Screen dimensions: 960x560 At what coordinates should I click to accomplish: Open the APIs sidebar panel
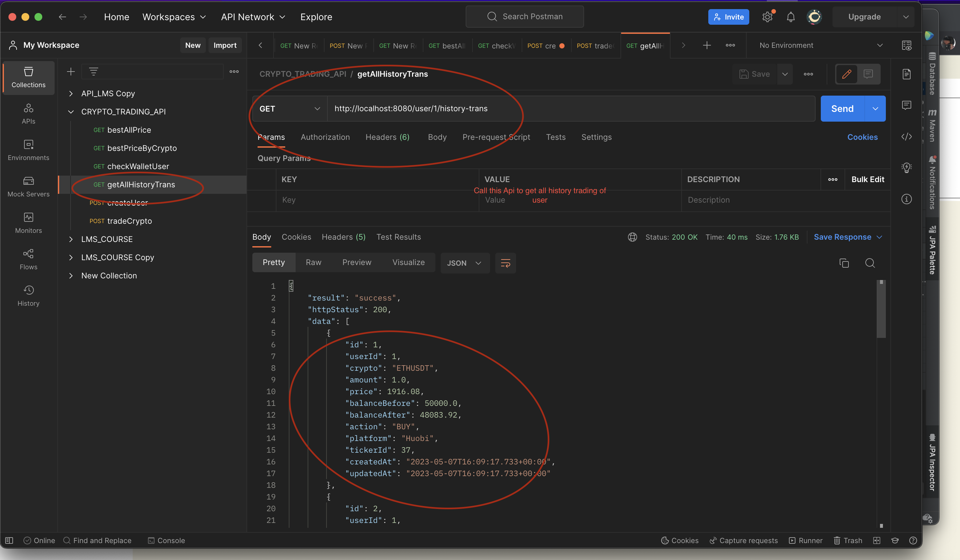29,114
